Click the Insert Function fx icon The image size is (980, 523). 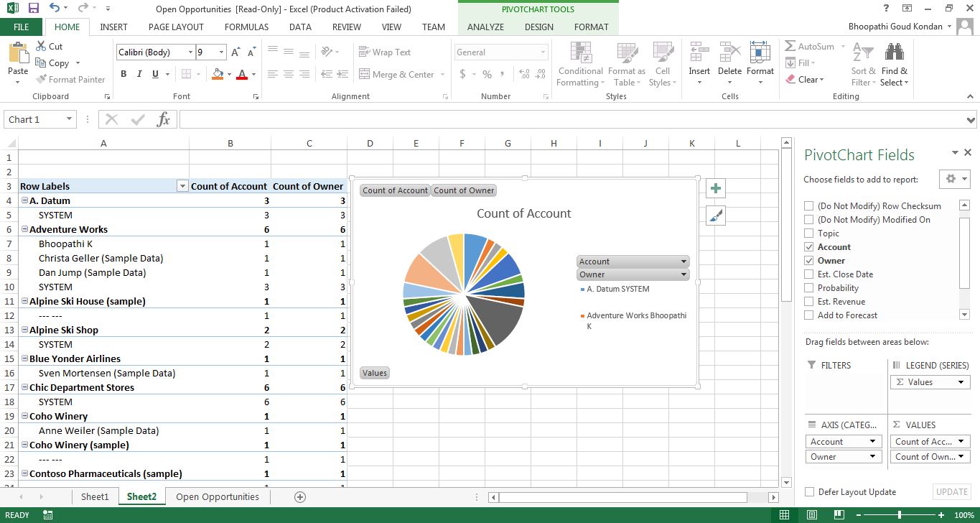pyautogui.click(x=164, y=119)
